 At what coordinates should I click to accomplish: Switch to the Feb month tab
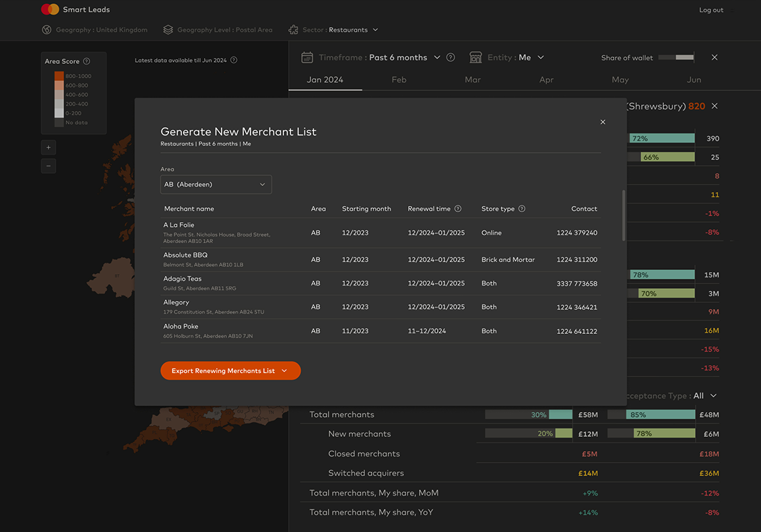point(399,79)
